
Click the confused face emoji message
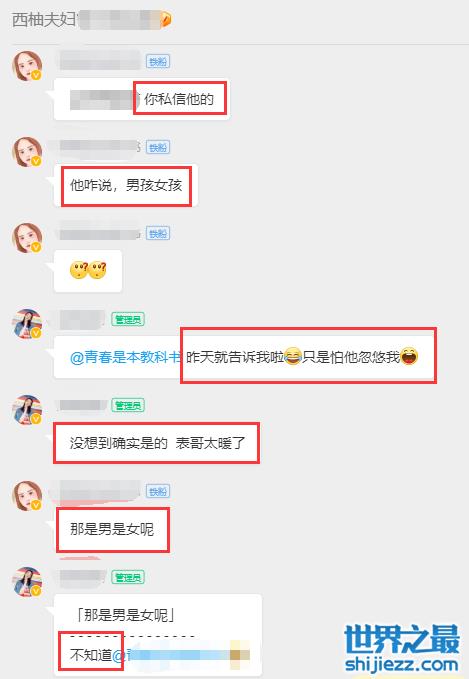pos(88,271)
